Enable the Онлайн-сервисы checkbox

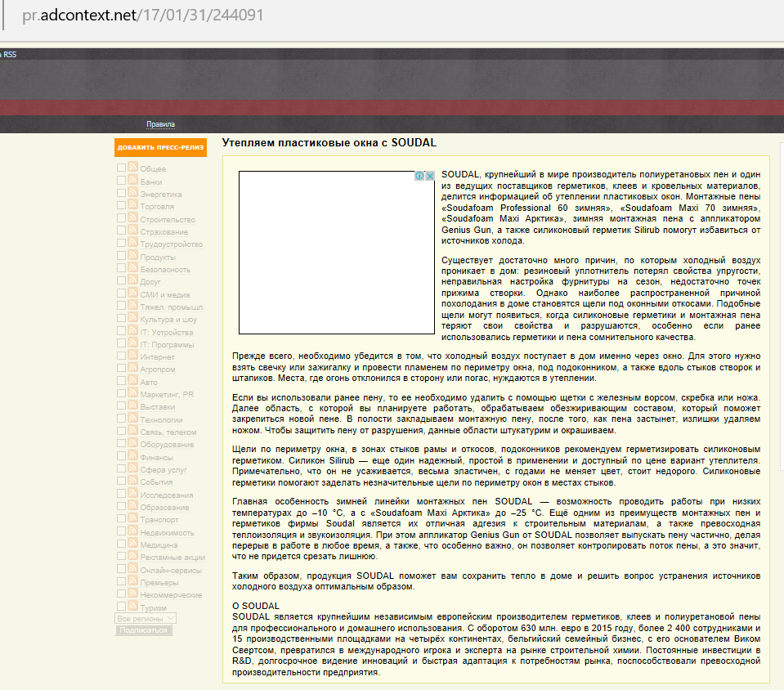[x=122, y=568]
